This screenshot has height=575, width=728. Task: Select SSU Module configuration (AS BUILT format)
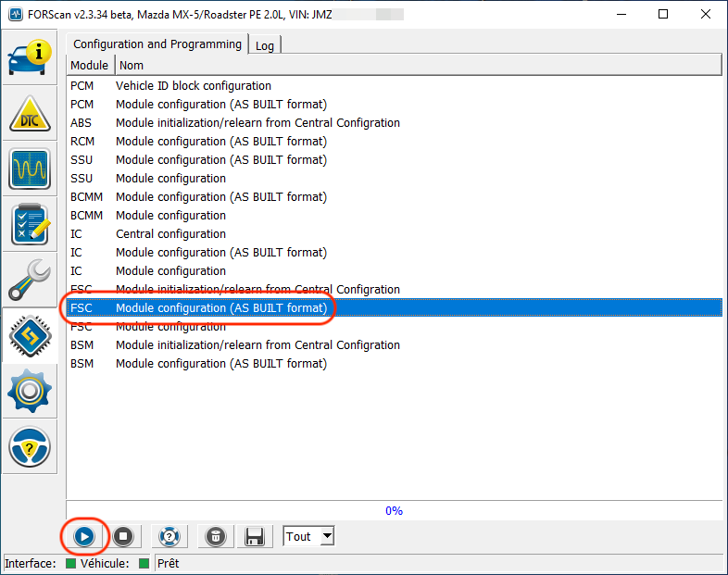395,160
